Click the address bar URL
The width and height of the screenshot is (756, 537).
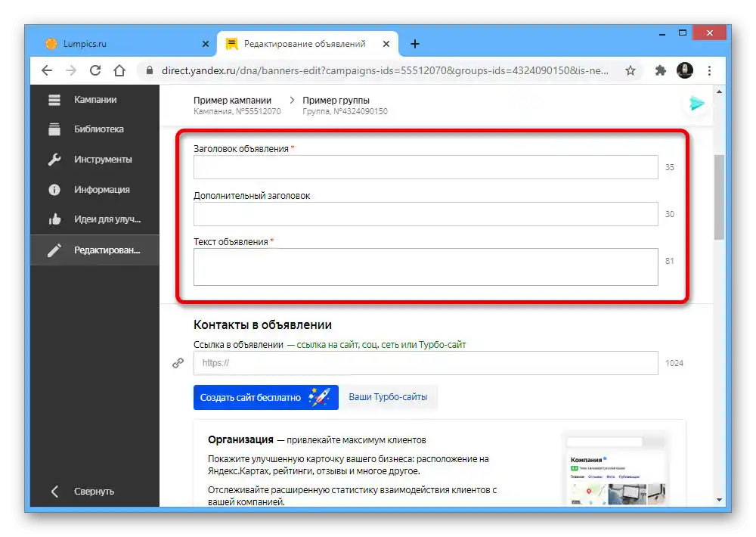(385, 70)
